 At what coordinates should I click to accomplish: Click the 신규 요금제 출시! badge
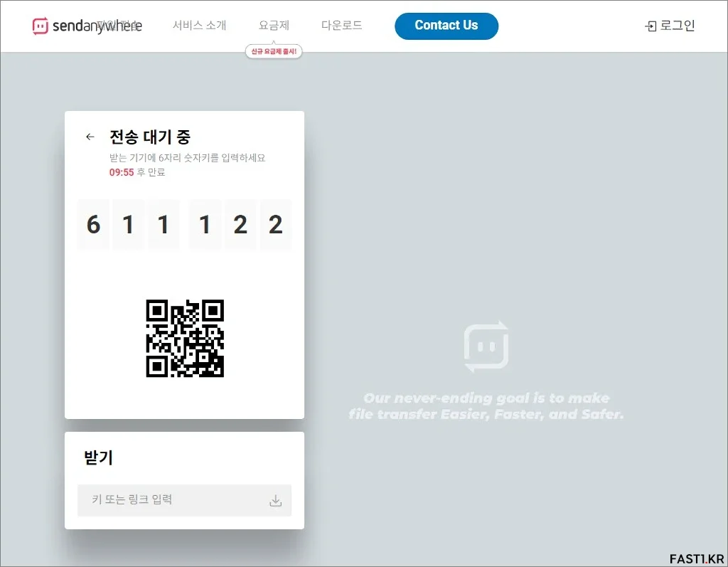[274, 51]
